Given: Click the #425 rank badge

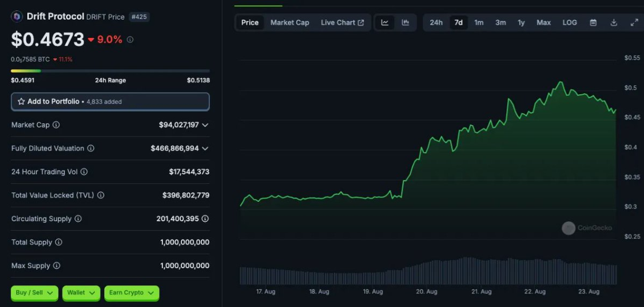Looking at the screenshot, I should (139, 17).
